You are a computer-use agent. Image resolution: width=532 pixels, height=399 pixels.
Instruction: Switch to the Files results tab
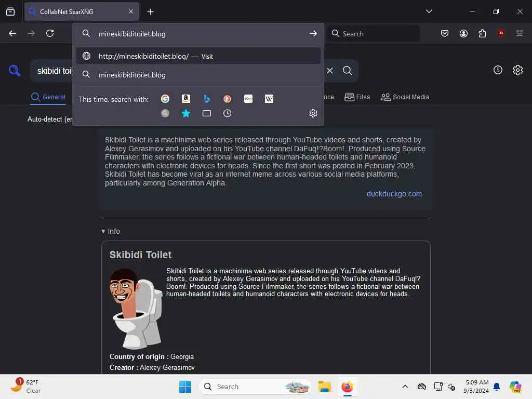[x=357, y=97]
